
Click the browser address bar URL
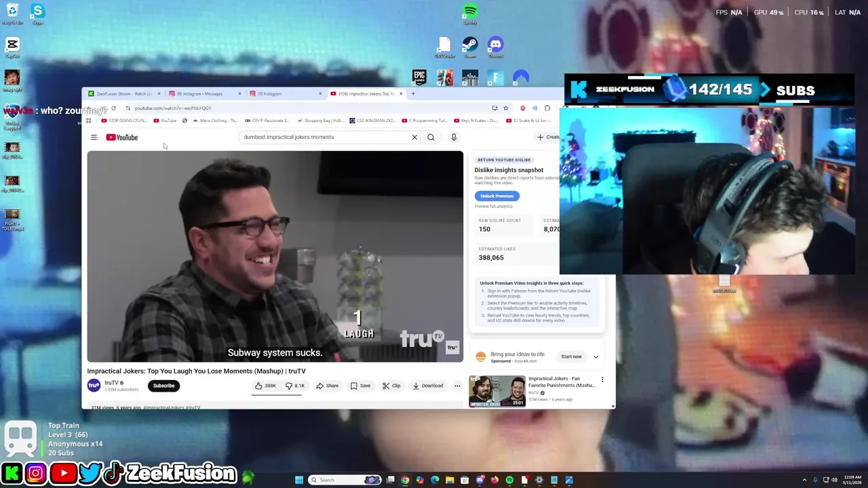(x=173, y=108)
